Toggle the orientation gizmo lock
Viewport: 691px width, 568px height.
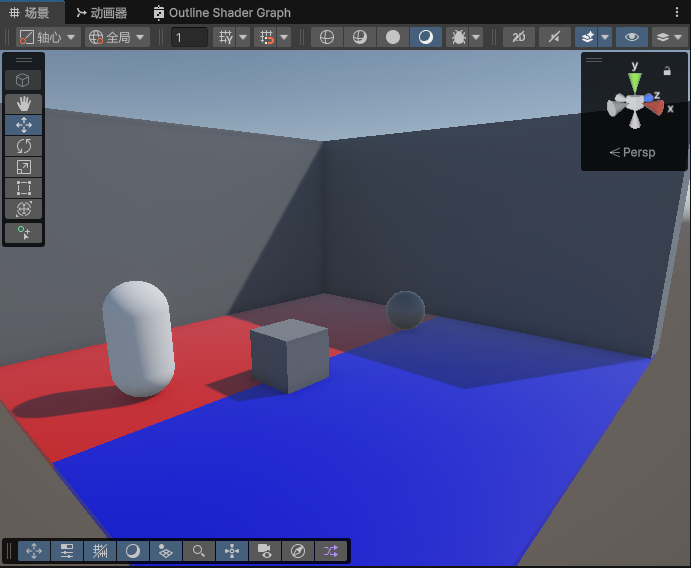[667, 71]
